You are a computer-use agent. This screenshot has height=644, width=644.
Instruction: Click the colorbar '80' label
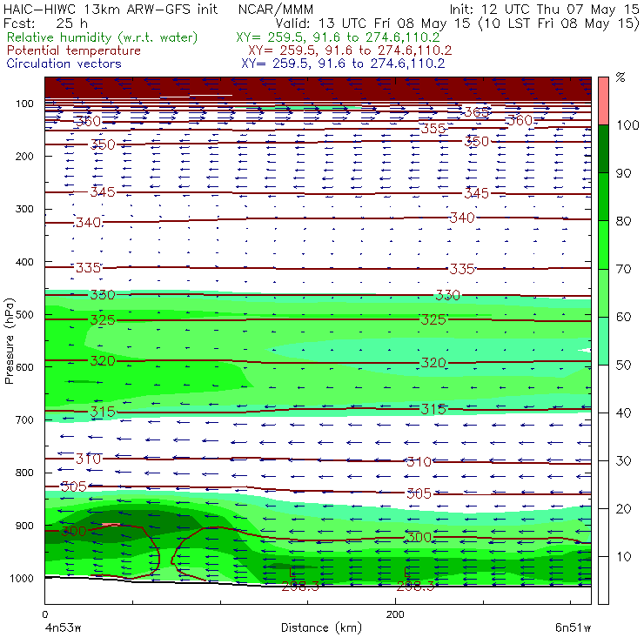tap(623, 221)
